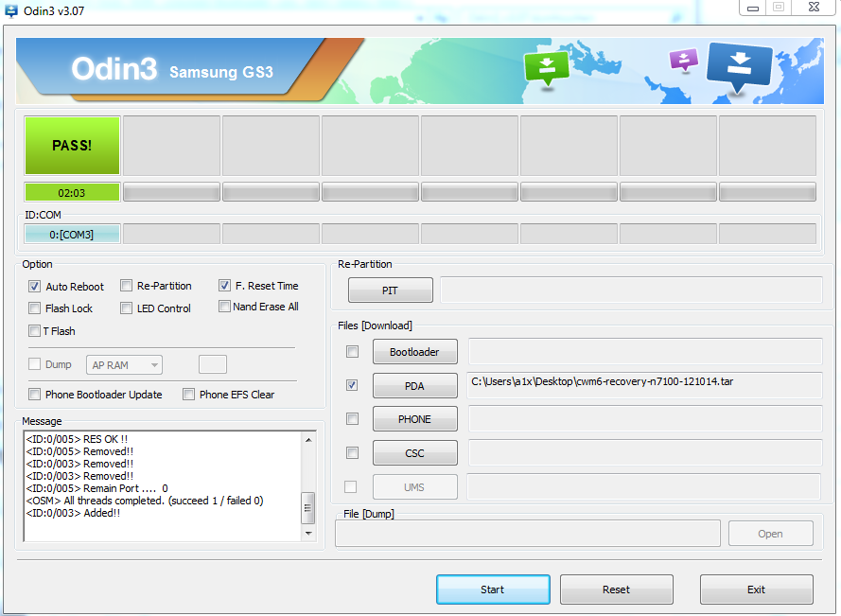Close the Odin3 window
This screenshot has height=616, width=841.
point(815,8)
